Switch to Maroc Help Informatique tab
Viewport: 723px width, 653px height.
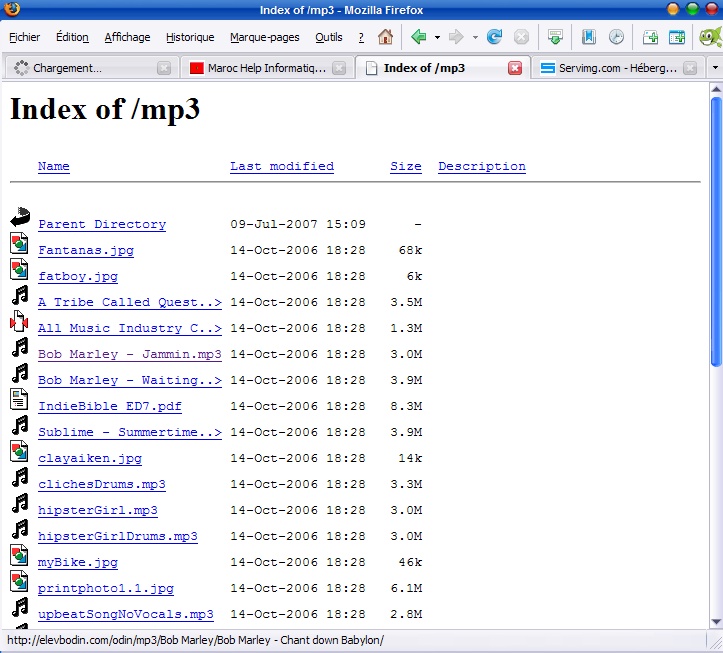click(267, 68)
